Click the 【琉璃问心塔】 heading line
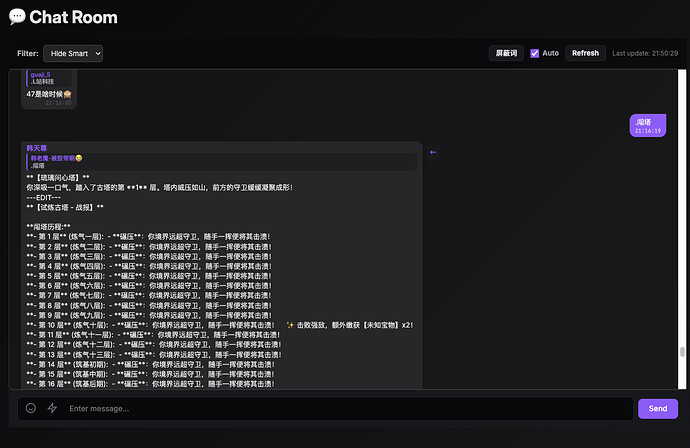Screen dimensions: 690x448 (58, 177)
